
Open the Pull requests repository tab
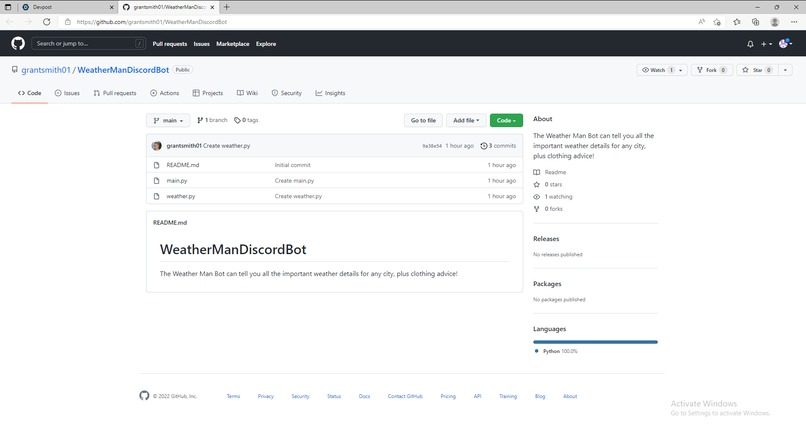point(115,93)
